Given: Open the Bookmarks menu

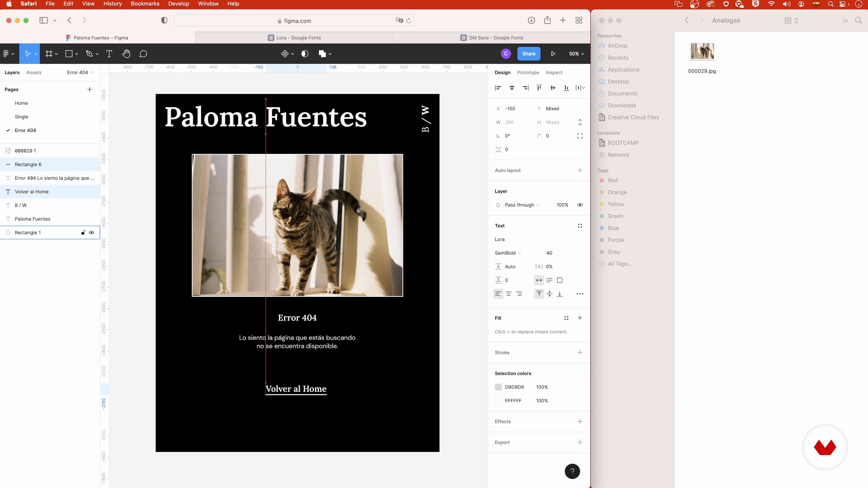Looking at the screenshot, I should 145,4.
